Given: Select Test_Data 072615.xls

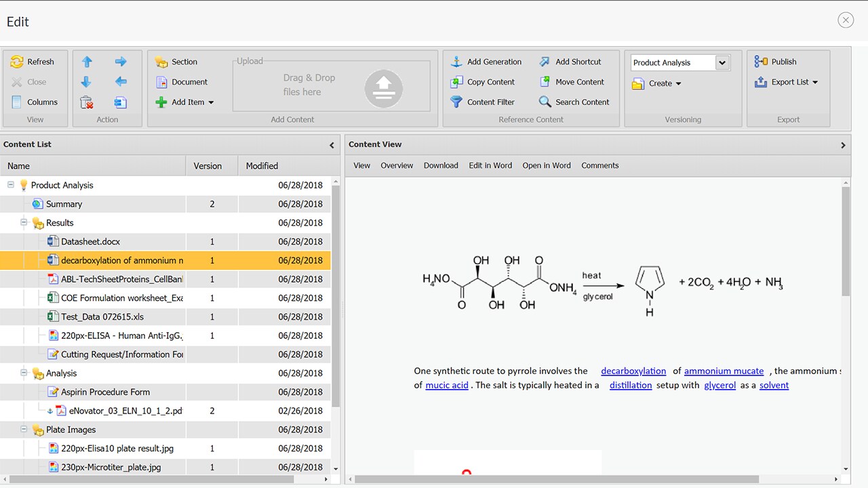Looking at the screenshot, I should coord(165,317).
